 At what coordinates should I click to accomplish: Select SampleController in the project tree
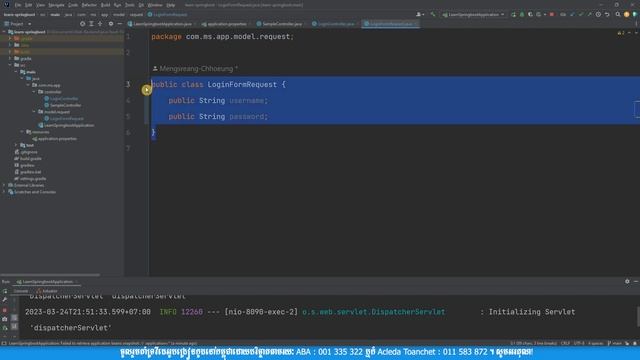point(62,105)
